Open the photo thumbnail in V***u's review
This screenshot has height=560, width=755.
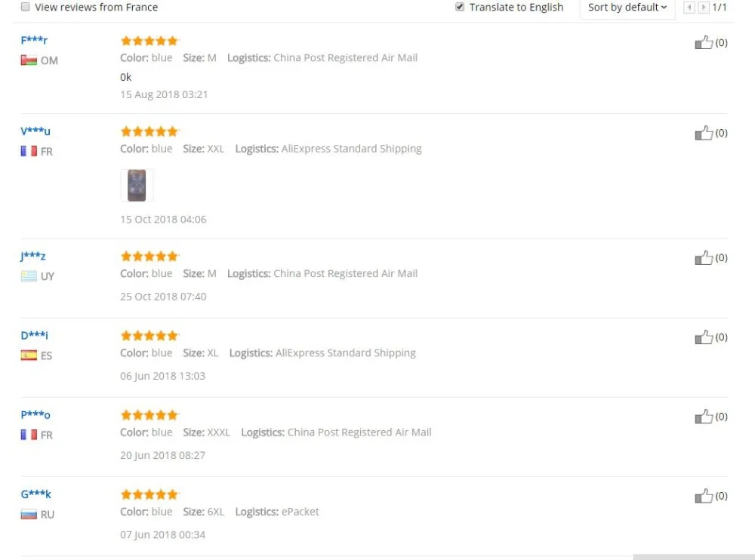click(137, 186)
